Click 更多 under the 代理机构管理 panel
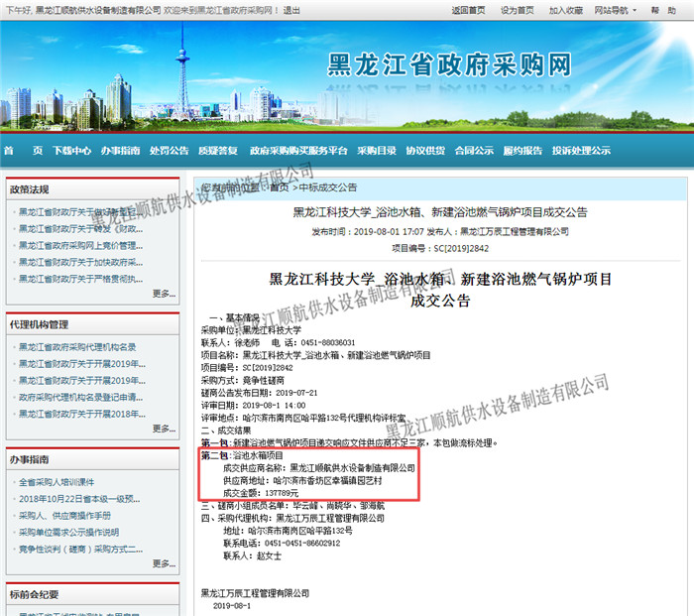This screenshot has height=616, width=694. 164,429
